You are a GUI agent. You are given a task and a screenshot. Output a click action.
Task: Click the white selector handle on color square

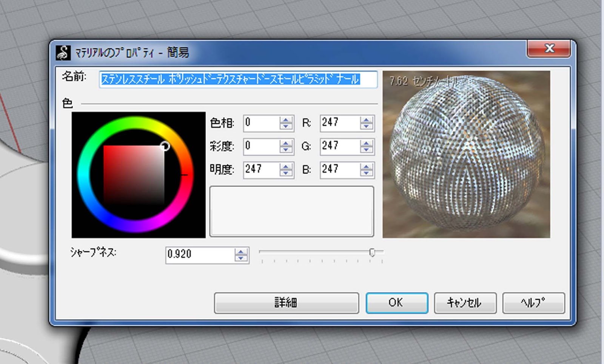pos(165,146)
